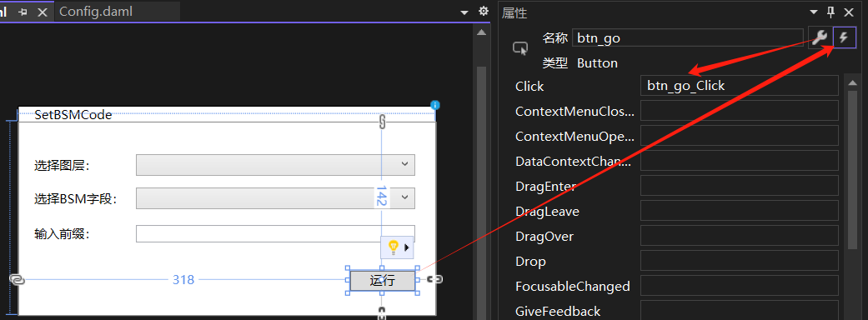Click the 输入前缀 label
Image resolution: width=868 pixels, height=320 pixels.
pos(62,234)
